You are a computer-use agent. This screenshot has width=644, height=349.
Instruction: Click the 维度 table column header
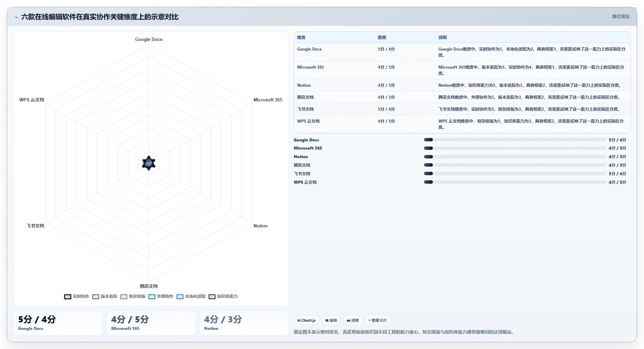[x=301, y=38]
